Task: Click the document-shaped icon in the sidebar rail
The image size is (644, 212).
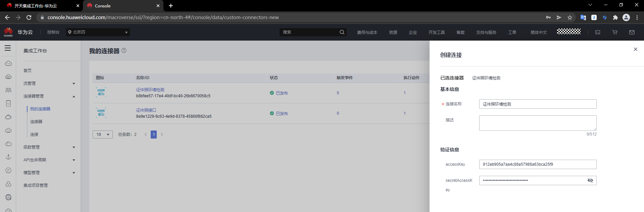Action: pyautogui.click(x=8, y=103)
